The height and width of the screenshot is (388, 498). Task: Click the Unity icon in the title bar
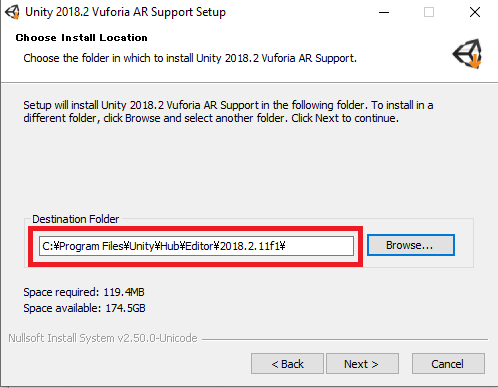[12, 12]
